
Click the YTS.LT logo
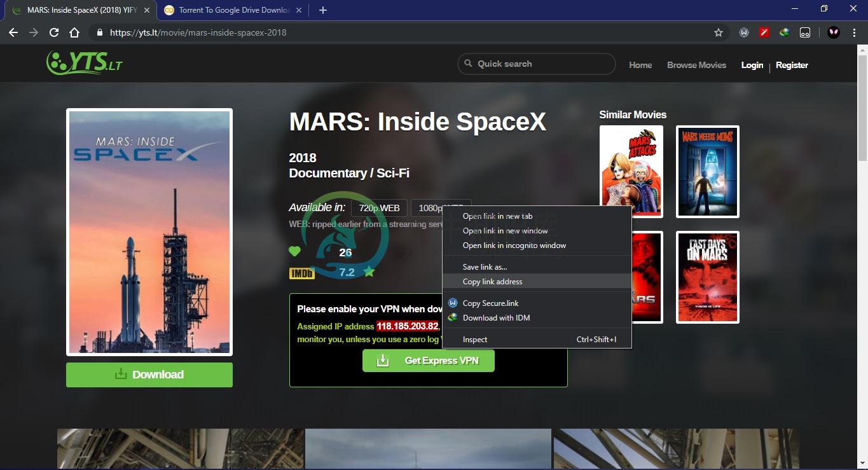(85, 63)
